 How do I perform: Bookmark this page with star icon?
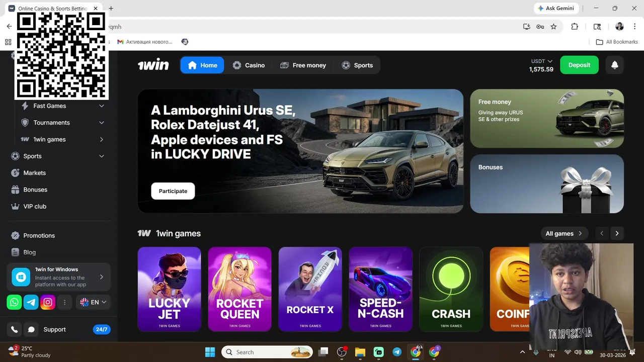tap(553, 27)
